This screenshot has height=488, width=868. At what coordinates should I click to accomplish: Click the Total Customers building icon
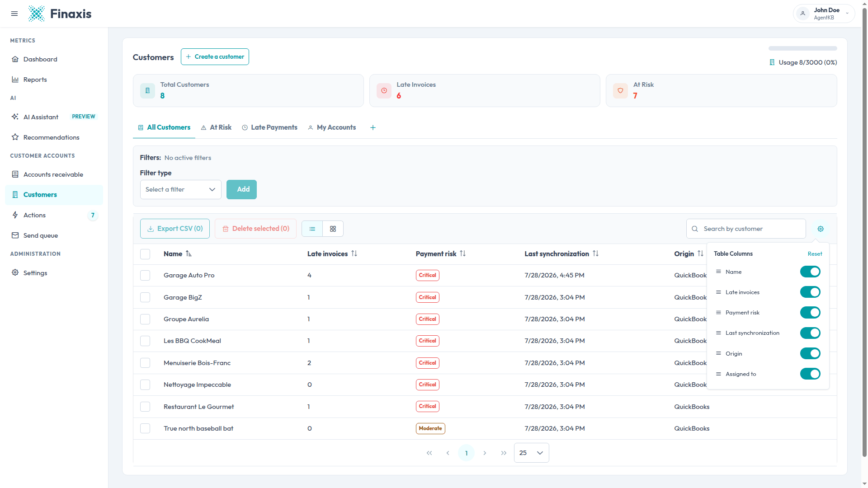[x=147, y=90]
